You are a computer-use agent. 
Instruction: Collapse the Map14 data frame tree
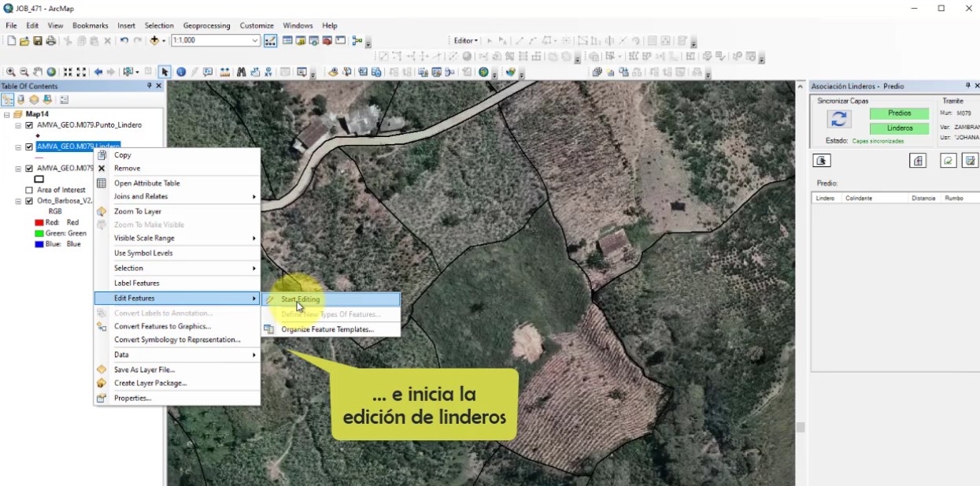[7, 114]
